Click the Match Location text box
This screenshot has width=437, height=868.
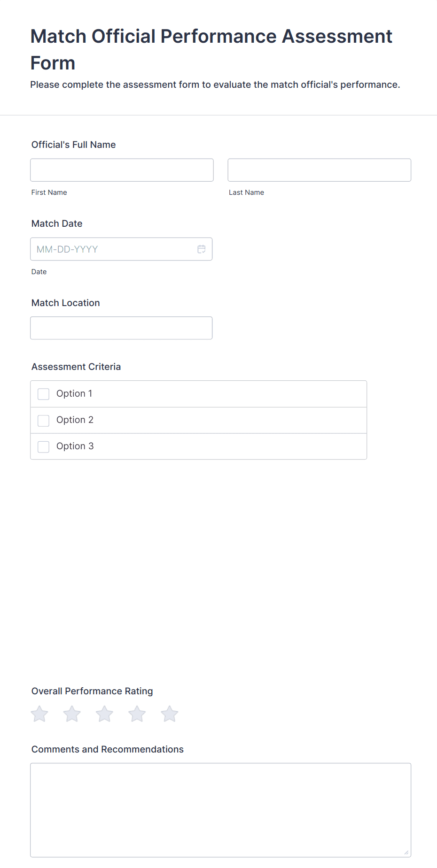(x=121, y=328)
